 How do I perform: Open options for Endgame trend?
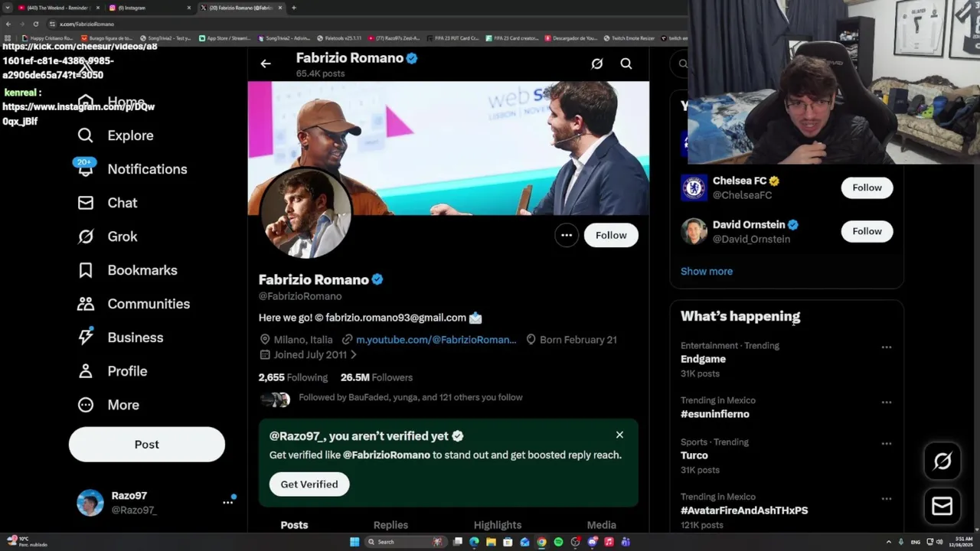pos(886,347)
